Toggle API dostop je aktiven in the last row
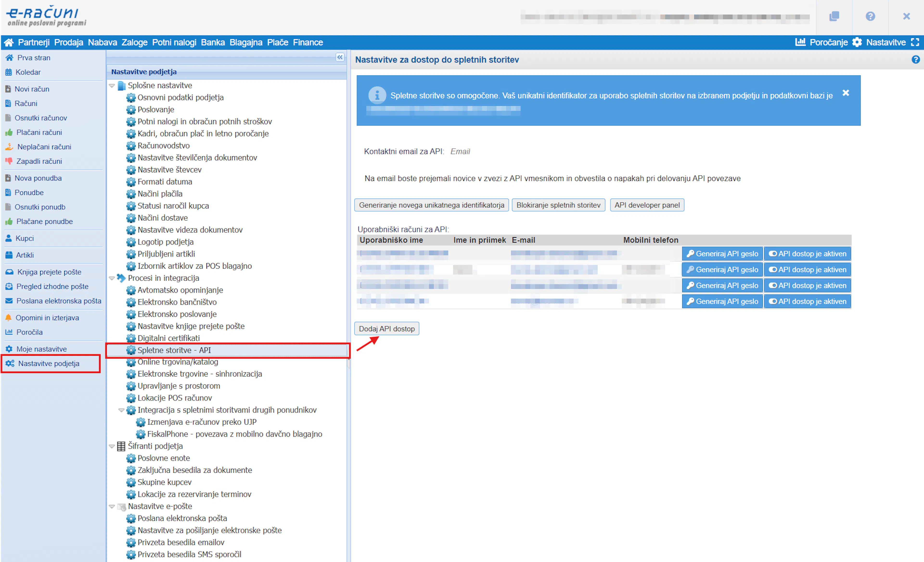This screenshot has width=924, height=562. tap(807, 301)
